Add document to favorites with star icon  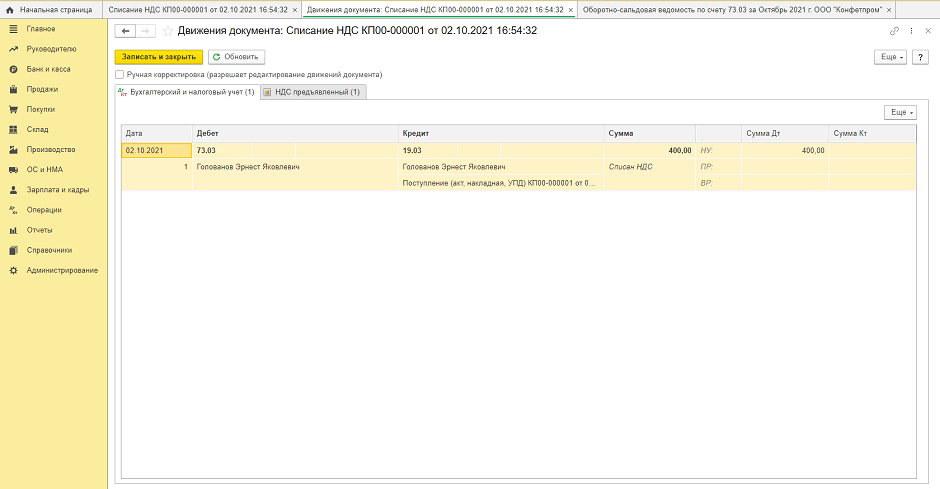(168, 31)
